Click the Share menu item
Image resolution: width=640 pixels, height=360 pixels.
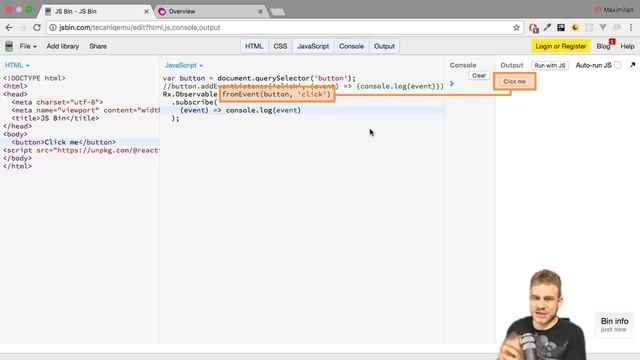98,46
